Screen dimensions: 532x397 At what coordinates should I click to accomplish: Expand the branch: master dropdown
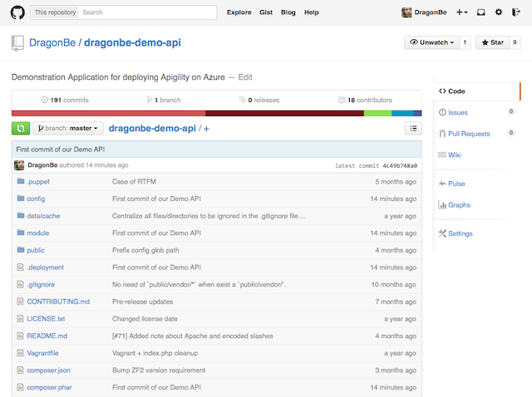tap(68, 129)
